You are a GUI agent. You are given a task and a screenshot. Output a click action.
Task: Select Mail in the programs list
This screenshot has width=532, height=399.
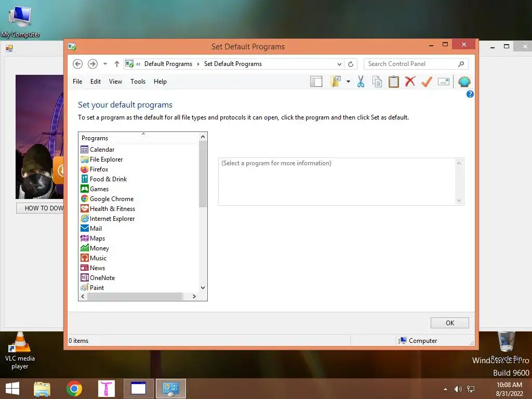coord(96,229)
